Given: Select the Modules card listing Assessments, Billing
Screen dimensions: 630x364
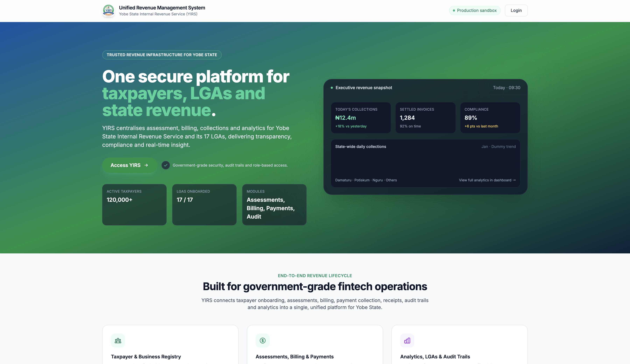Looking at the screenshot, I should 274,205.
